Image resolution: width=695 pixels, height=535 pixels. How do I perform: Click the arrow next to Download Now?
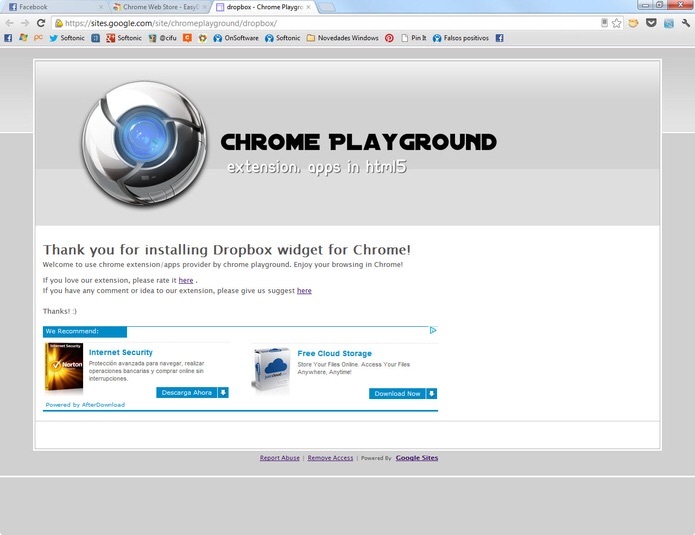[432, 394]
